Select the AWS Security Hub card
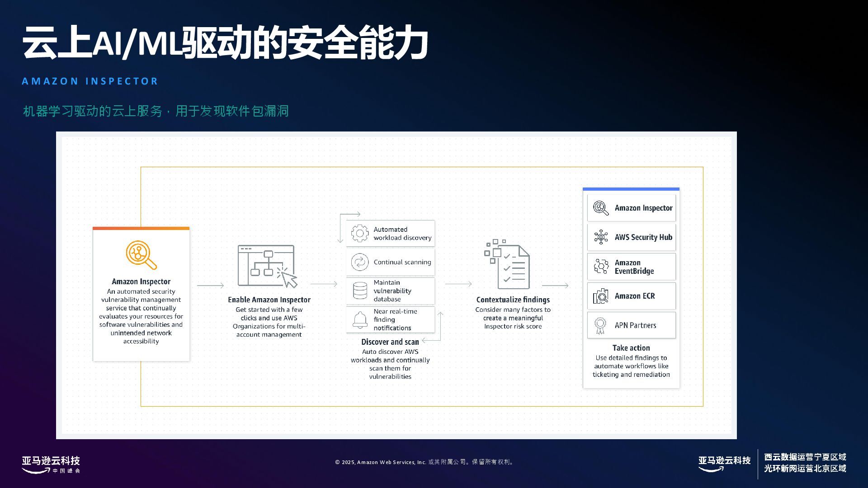The width and height of the screenshot is (868, 488). (632, 237)
